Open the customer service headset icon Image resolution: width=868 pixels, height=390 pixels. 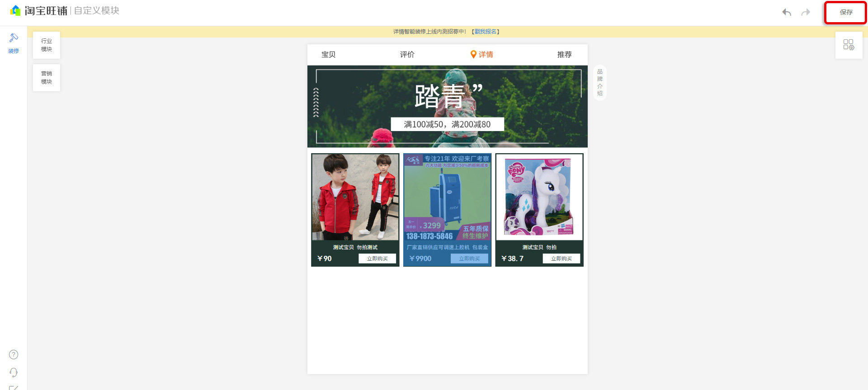pyautogui.click(x=14, y=372)
